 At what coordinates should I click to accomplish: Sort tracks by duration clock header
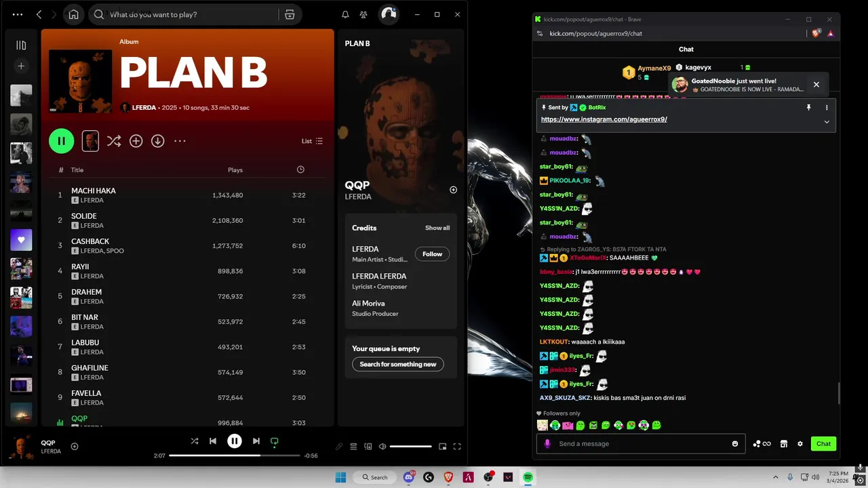[300, 169]
